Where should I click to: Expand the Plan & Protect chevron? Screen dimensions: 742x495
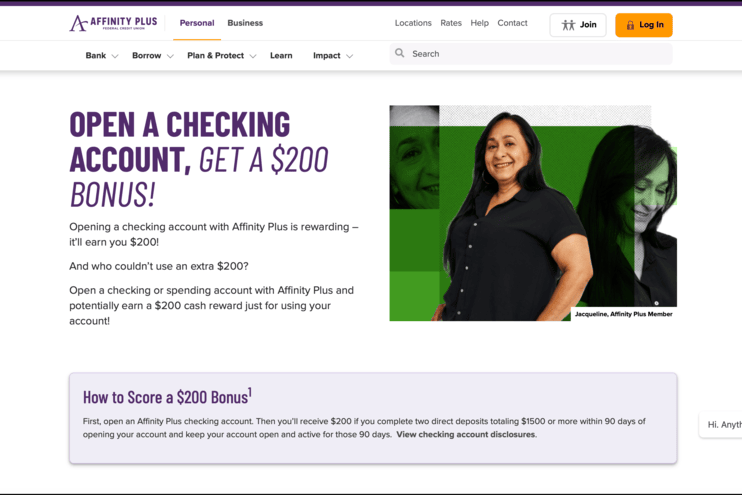tap(253, 56)
